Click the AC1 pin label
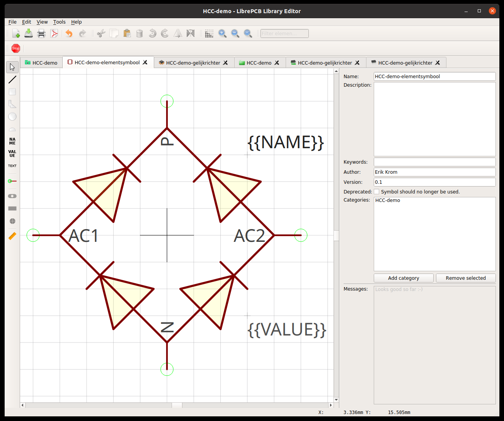Viewport: 504px width, 421px height. [83, 236]
